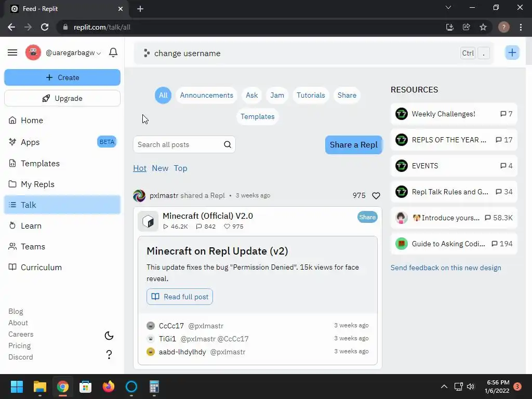532x399 pixels.
Task: Open a new browser tab
Action: click(x=140, y=9)
